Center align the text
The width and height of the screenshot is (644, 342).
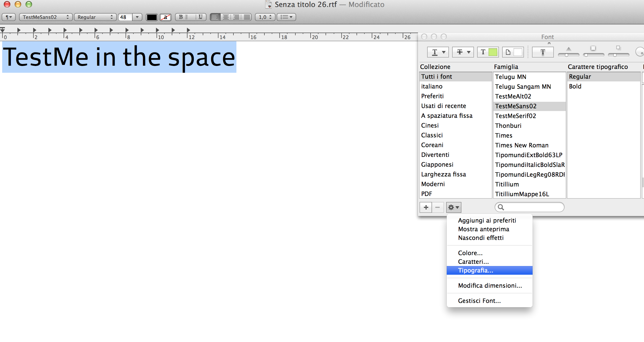point(226,17)
